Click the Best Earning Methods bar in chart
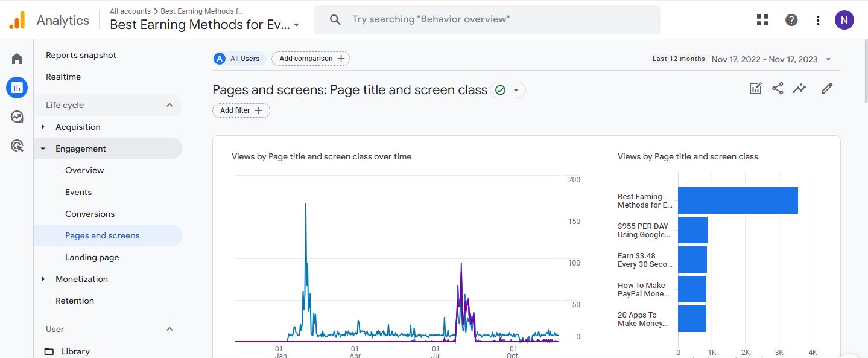The image size is (868, 358). click(737, 200)
